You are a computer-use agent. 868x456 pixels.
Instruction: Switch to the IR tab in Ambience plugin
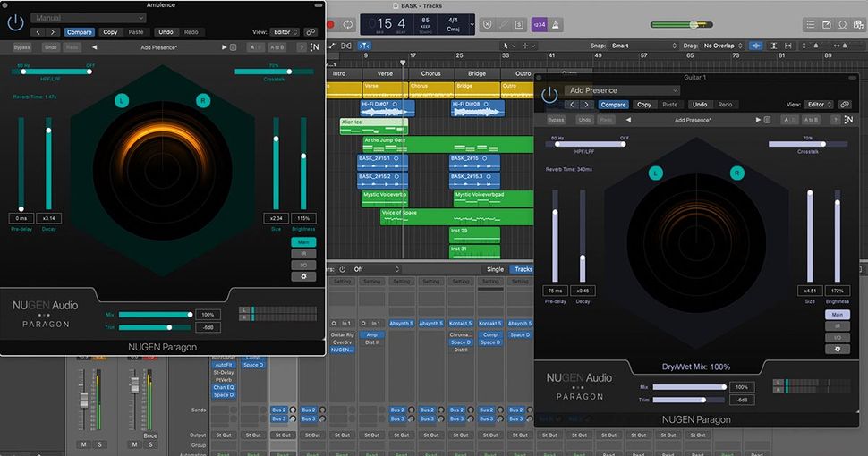pyautogui.click(x=303, y=254)
